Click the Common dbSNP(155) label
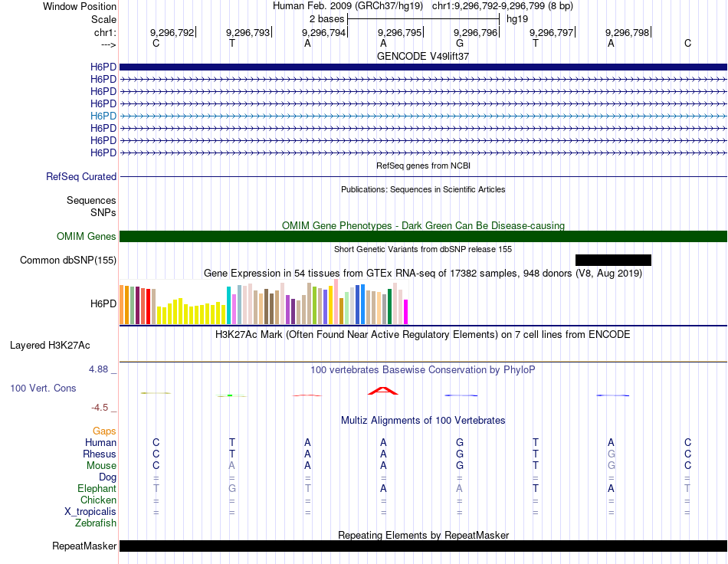This screenshot has height=564, width=728. pyautogui.click(x=68, y=260)
